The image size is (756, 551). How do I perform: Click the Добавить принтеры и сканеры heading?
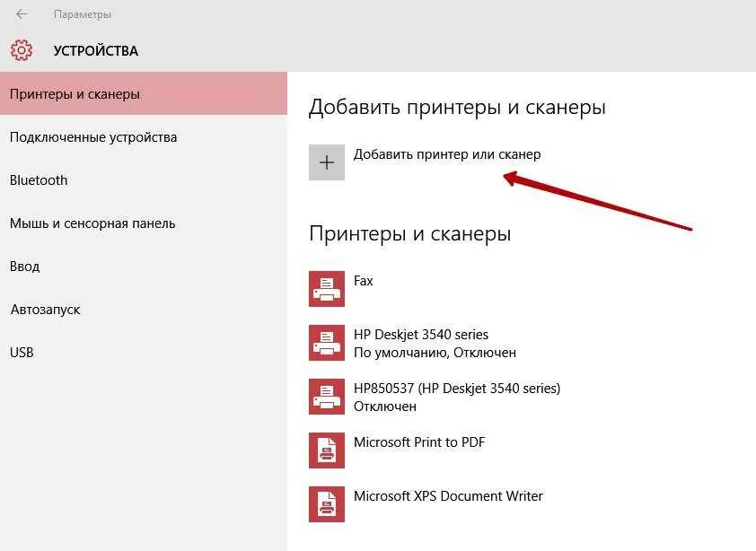(457, 107)
